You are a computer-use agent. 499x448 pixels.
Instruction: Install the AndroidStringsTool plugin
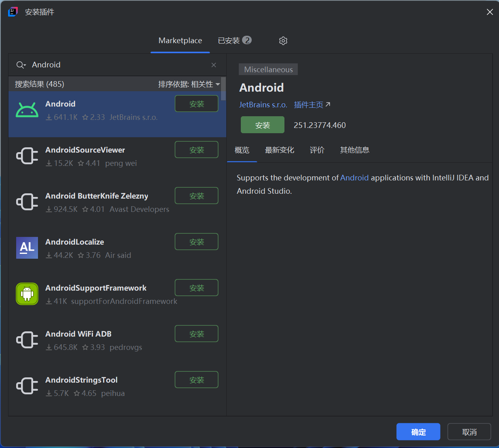(197, 380)
